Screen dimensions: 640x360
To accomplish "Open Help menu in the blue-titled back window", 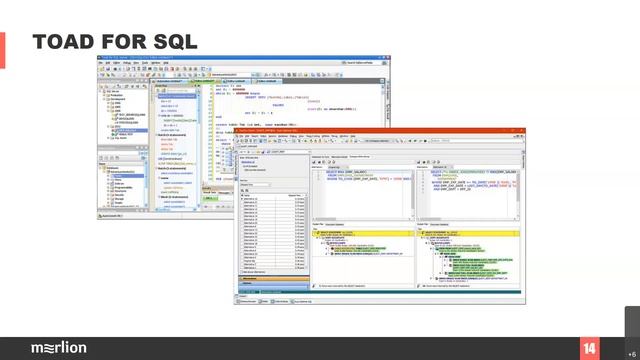I will 166,63.
